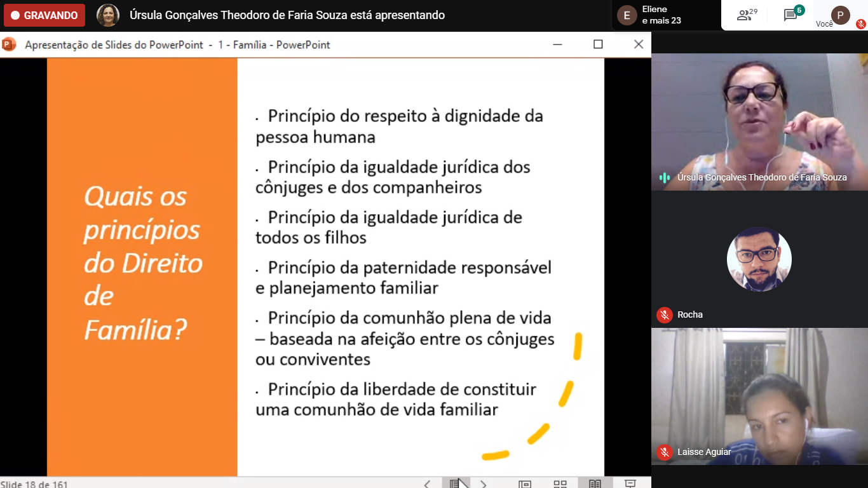Maximize the PowerPoint slide show window

click(598, 44)
